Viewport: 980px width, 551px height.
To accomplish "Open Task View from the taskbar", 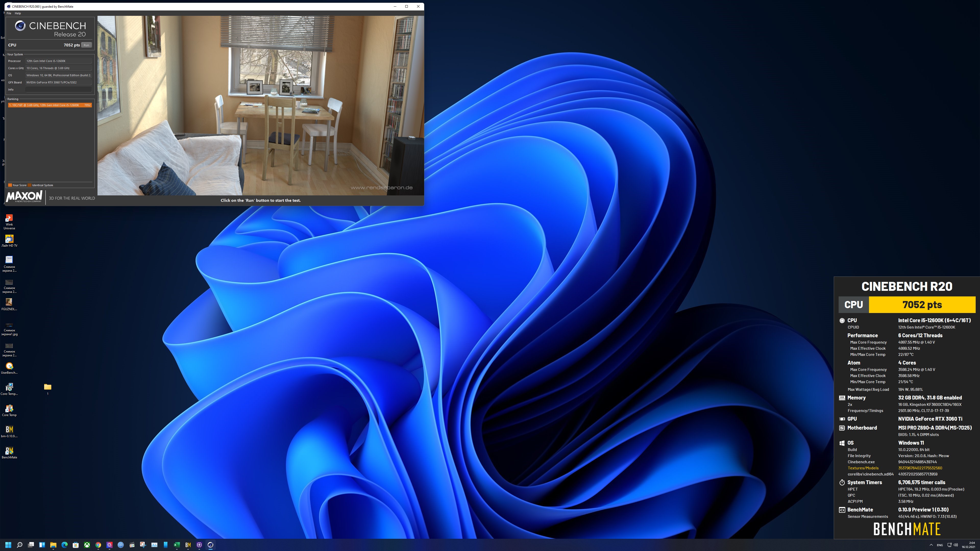I will (x=31, y=545).
